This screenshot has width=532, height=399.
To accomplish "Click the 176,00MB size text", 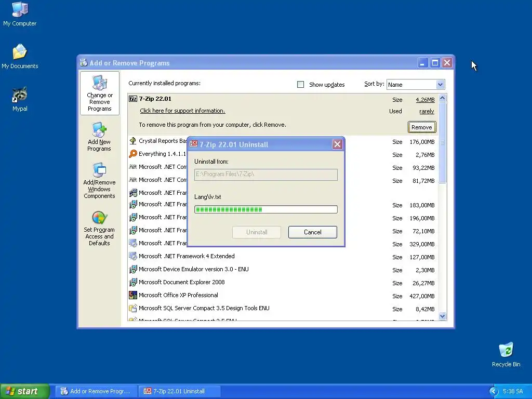I will [422, 142].
